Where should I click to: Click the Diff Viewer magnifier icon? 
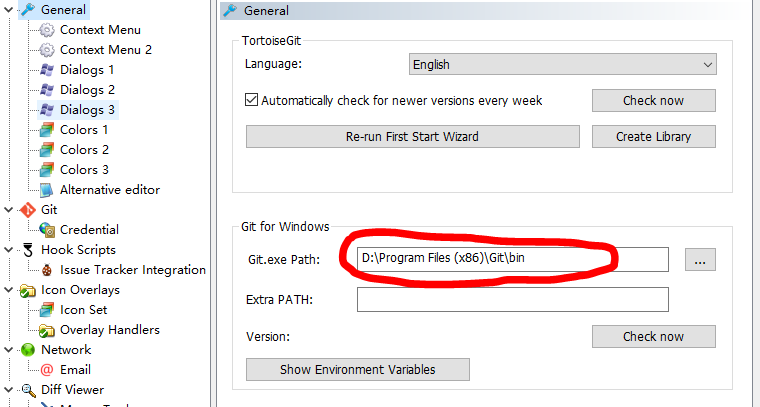click(28, 390)
